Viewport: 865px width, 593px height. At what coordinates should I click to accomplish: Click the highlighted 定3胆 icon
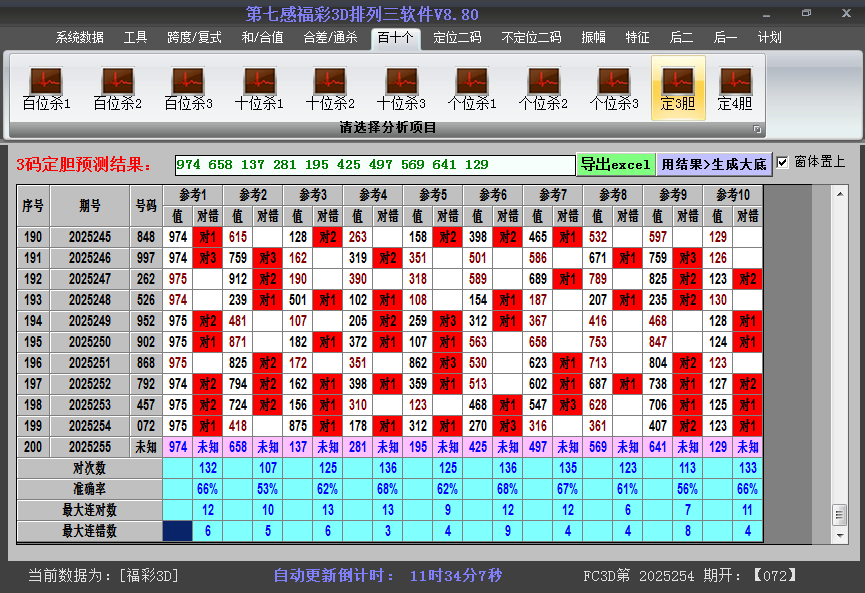pyautogui.click(x=678, y=88)
